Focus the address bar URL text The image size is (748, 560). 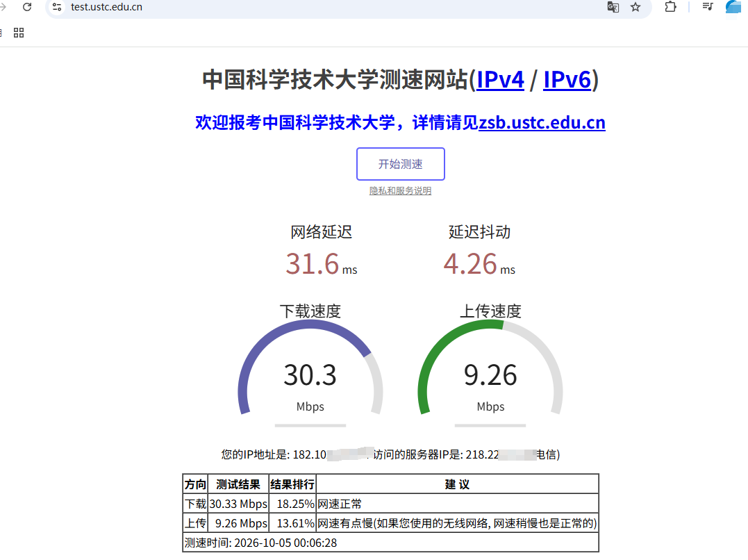[106, 7]
